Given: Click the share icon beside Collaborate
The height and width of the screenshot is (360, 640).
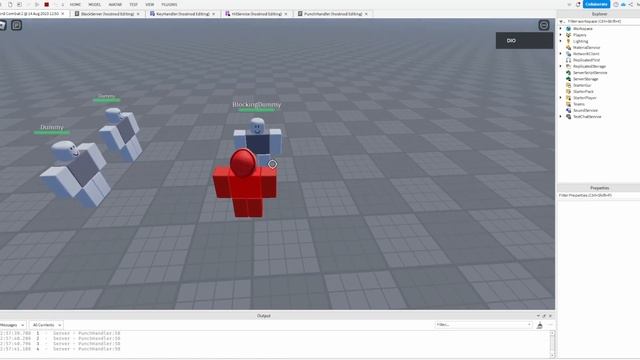Looking at the screenshot, I should click(630, 4).
